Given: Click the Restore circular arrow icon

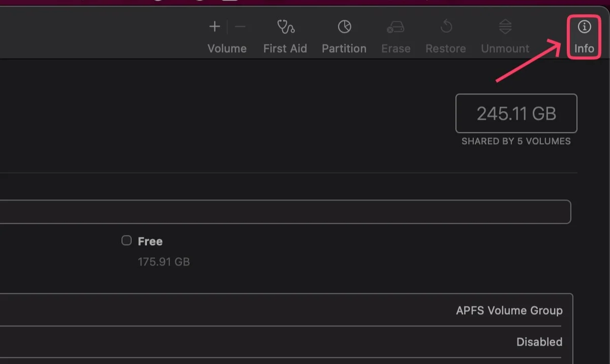Looking at the screenshot, I should coord(446,27).
